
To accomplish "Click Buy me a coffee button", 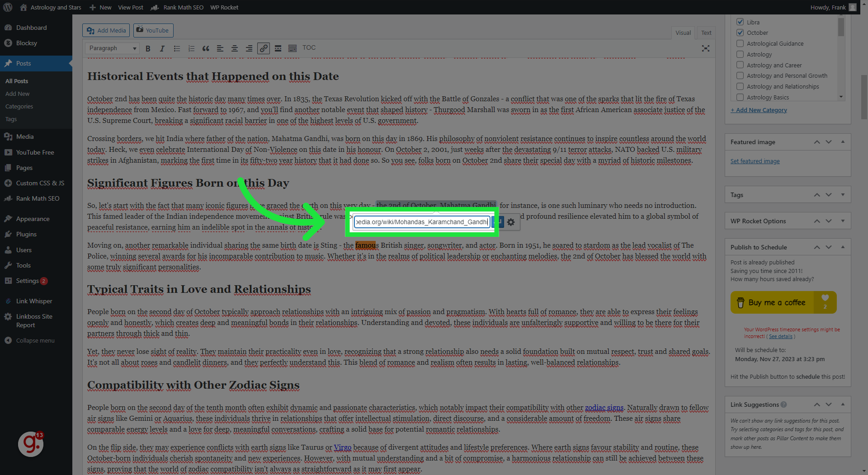I will [x=783, y=302].
